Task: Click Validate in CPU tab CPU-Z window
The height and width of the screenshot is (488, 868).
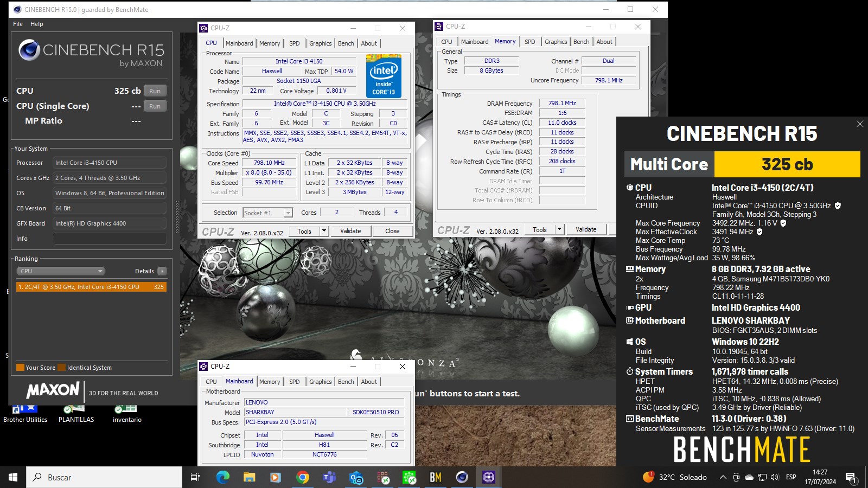Action: (350, 231)
